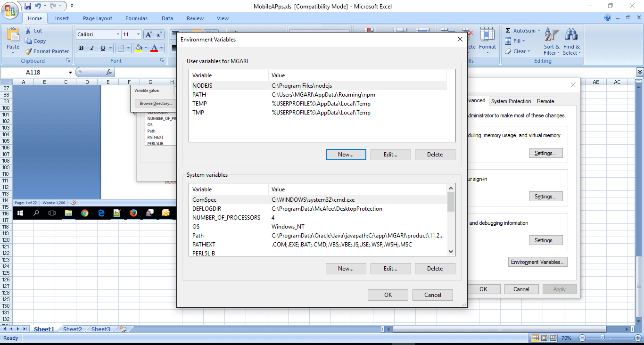Image resolution: width=644 pixels, height=345 pixels.
Task: Jump to the last sheet tab with the arrow
Action: tap(25, 329)
